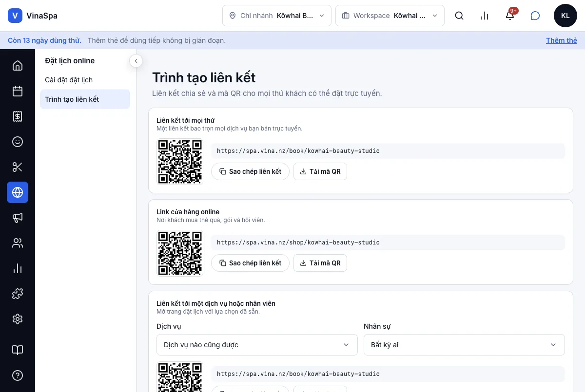Image resolution: width=585 pixels, height=392 pixels.
Task: Open the Team people icon in sidebar
Action: [18, 243]
